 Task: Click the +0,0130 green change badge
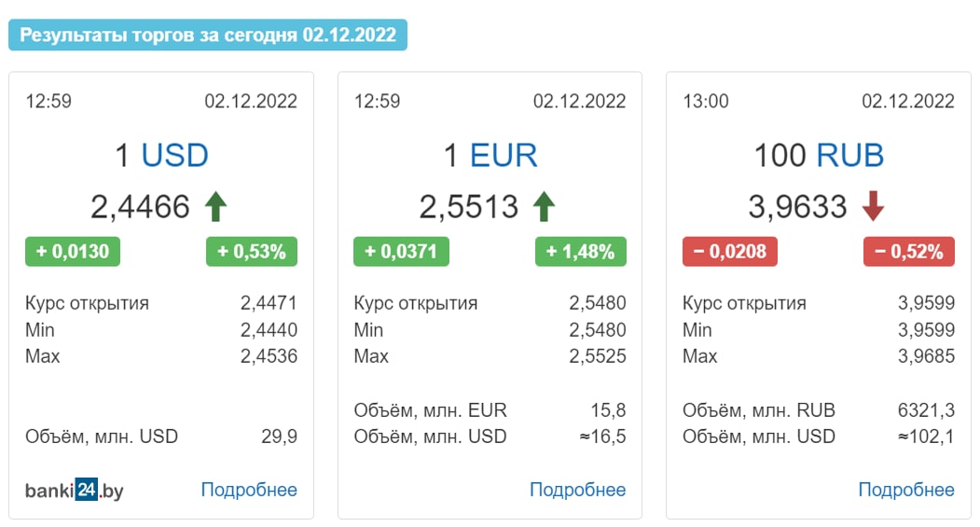pyautogui.click(x=73, y=251)
